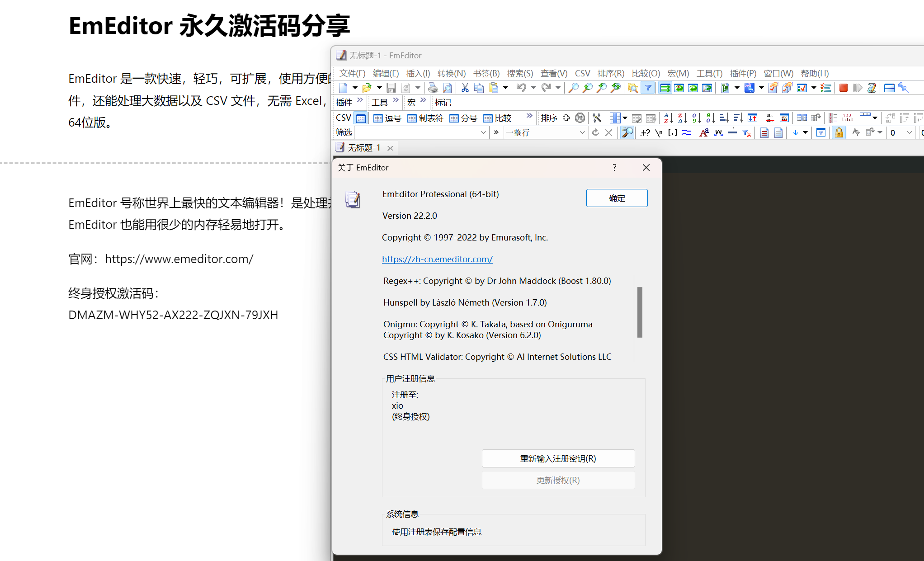
Task: Click the Find magnifier icon
Action: (x=574, y=88)
